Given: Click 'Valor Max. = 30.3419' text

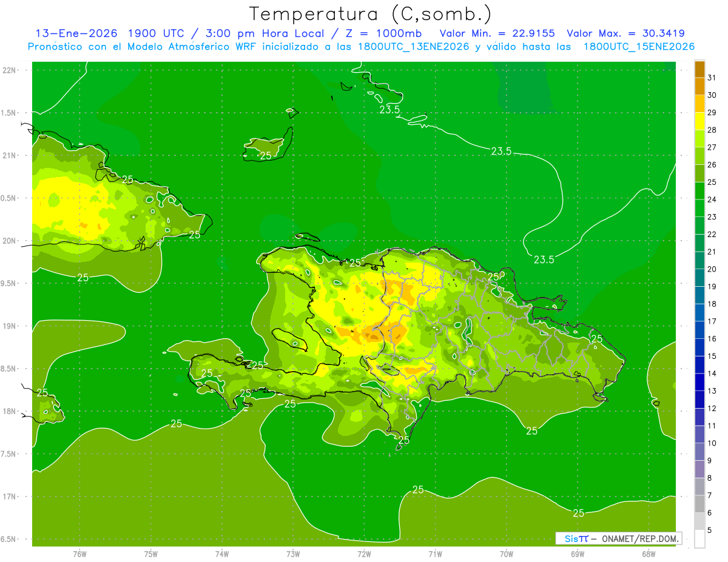Looking at the screenshot, I should tap(625, 33).
